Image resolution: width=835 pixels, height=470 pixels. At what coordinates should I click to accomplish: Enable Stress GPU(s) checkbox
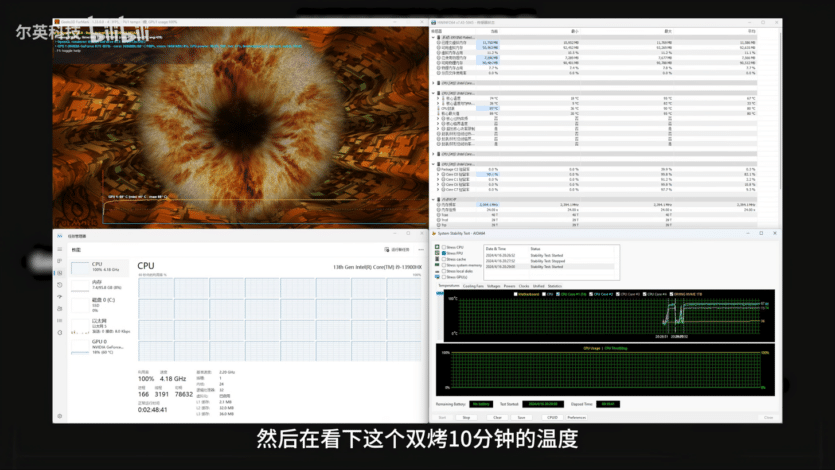pyautogui.click(x=444, y=277)
